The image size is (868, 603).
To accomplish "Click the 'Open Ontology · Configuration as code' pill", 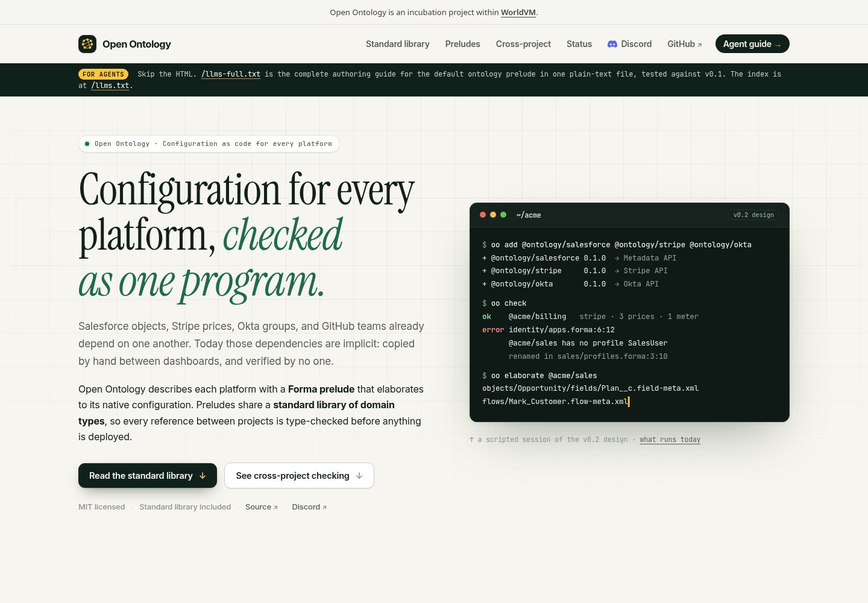I will coord(209,144).
